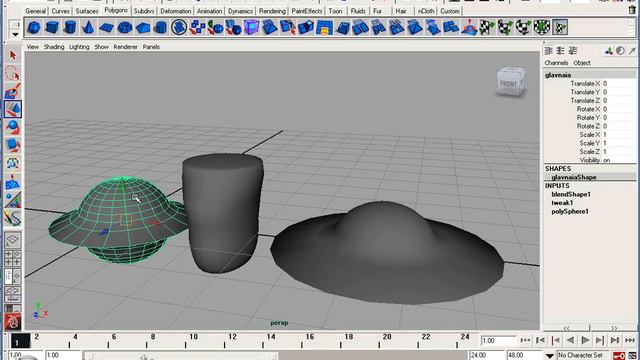Switch to single perspective view layout

coord(13,240)
